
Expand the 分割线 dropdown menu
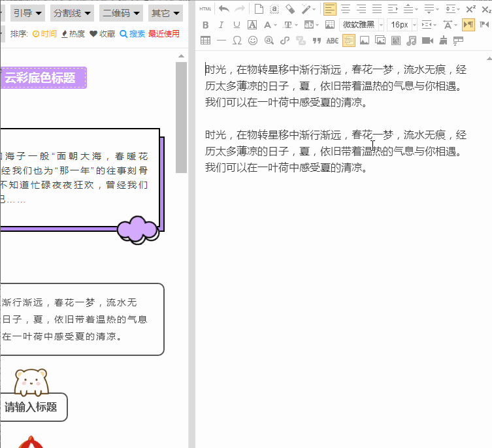71,13
